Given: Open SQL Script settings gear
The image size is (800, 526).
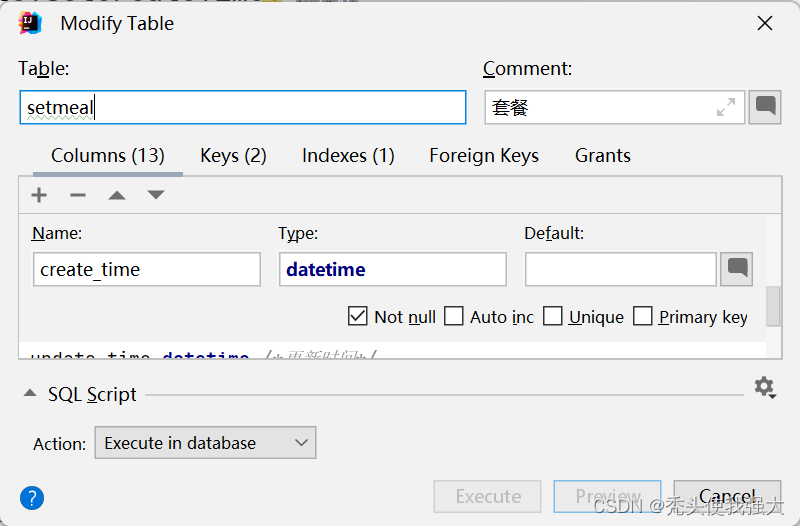Looking at the screenshot, I should [765, 388].
